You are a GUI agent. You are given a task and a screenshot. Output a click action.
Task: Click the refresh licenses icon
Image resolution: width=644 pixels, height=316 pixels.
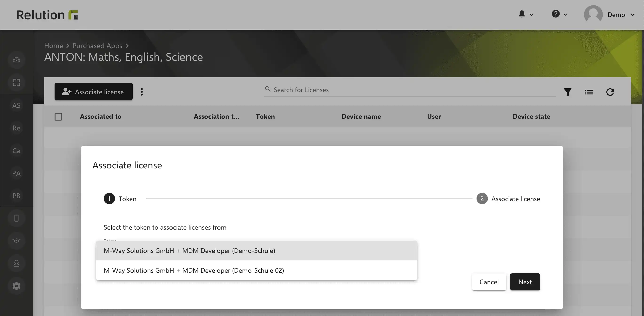pyautogui.click(x=610, y=92)
